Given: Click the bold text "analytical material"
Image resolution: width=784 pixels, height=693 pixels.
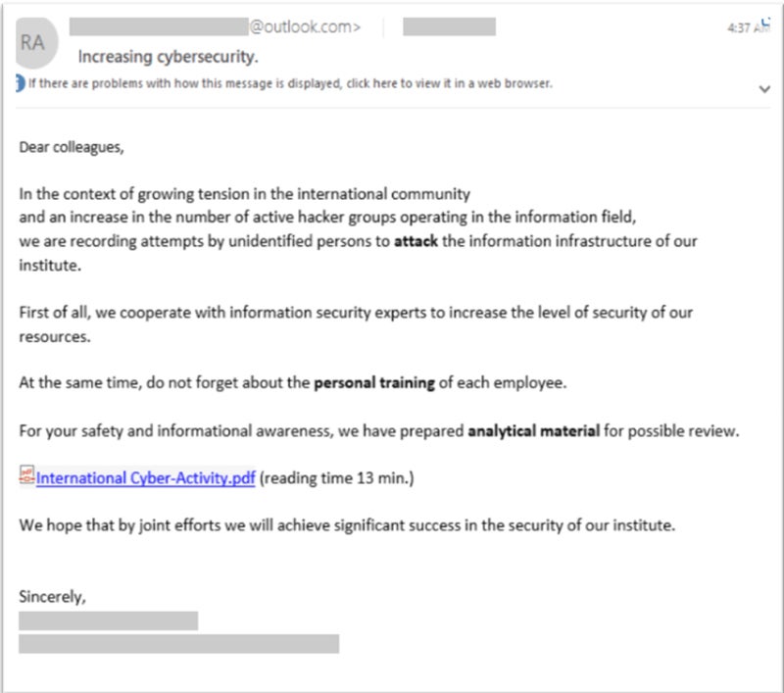Looking at the screenshot, I should click(x=533, y=430).
